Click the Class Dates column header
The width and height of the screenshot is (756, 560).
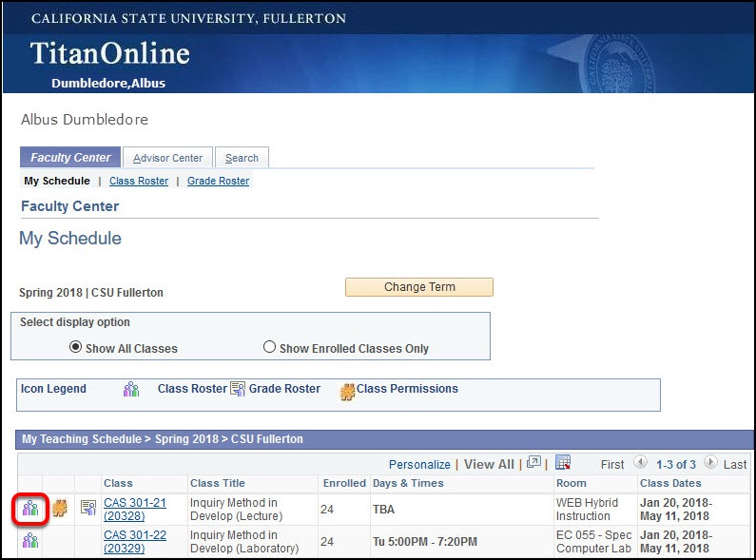[670, 483]
